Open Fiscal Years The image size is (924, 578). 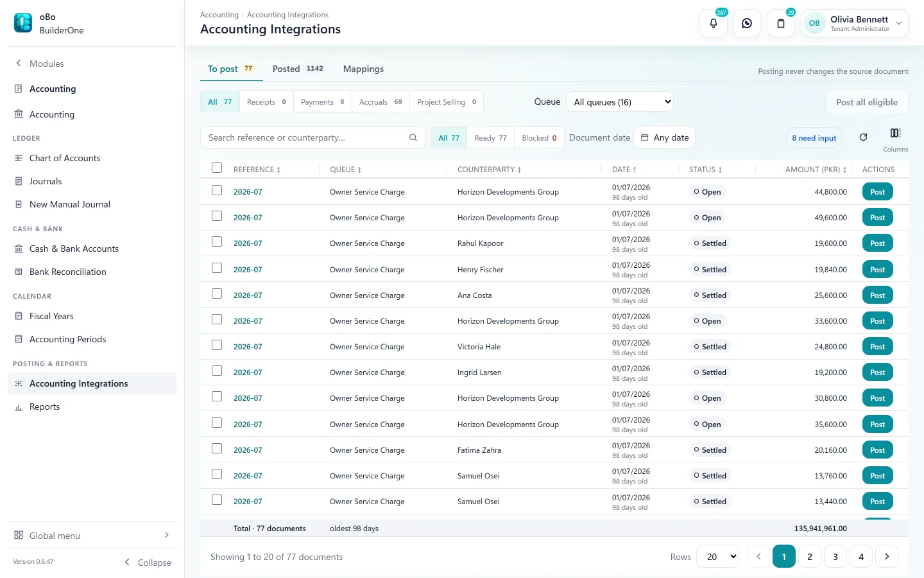[51, 316]
